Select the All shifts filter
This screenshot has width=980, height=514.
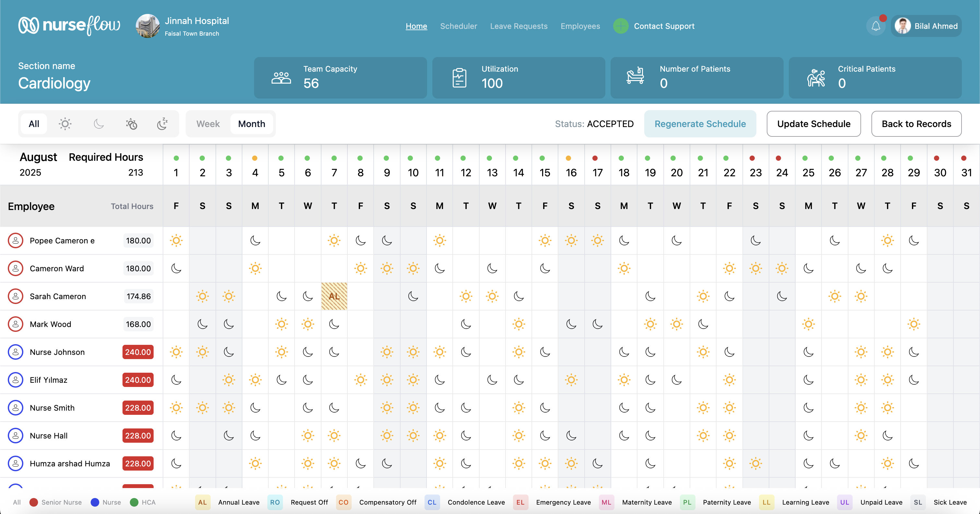34,124
